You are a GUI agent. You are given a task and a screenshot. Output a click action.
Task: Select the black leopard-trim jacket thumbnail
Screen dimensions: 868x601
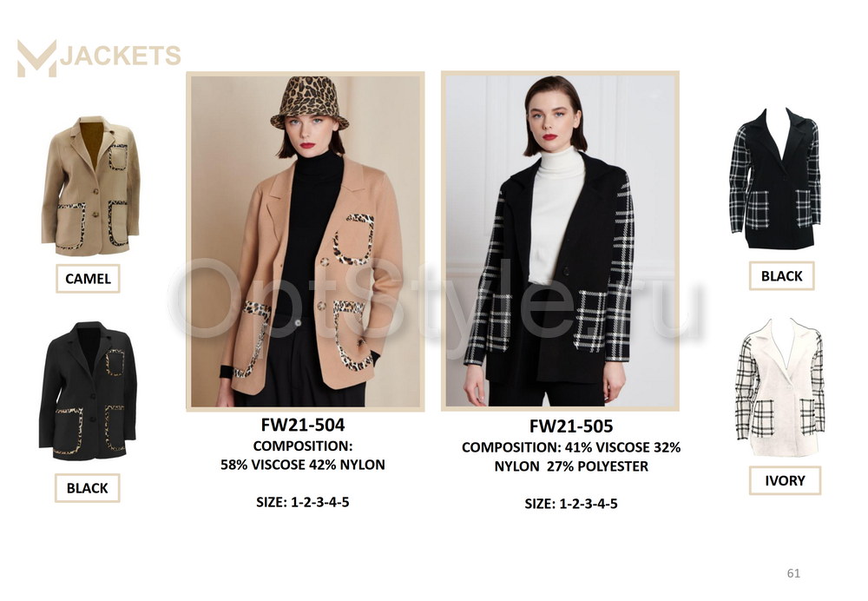click(x=88, y=391)
